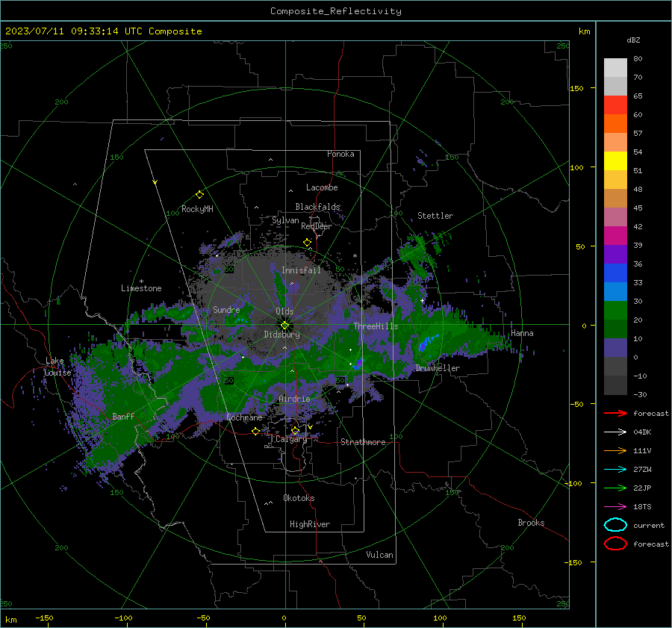This screenshot has height=628, width=672.
Task: Click the dBZ legend heading
Action: pyautogui.click(x=633, y=40)
